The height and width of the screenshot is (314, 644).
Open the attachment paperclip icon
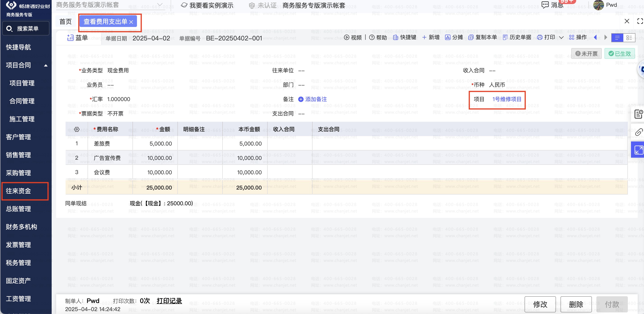pyautogui.click(x=639, y=132)
